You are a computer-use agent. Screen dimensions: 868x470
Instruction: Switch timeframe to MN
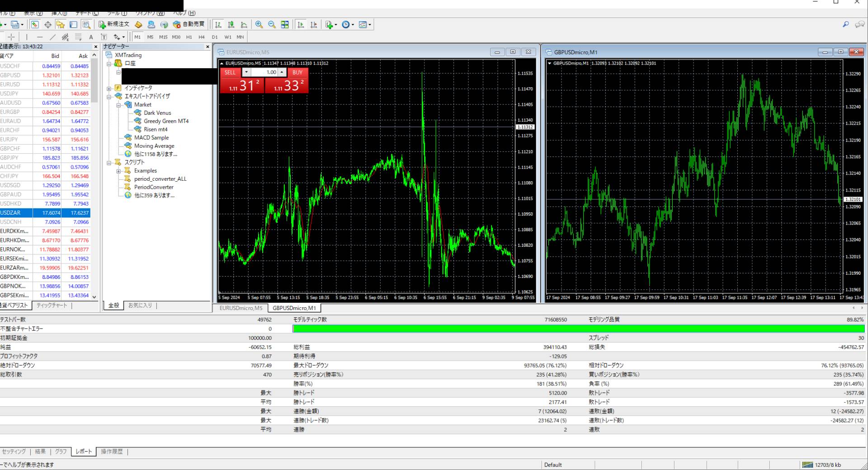pyautogui.click(x=240, y=37)
